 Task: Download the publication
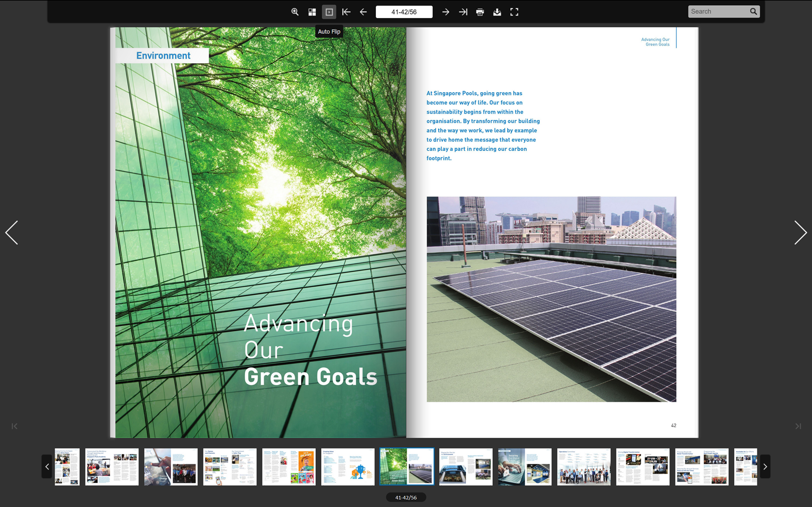coord(497,12)
